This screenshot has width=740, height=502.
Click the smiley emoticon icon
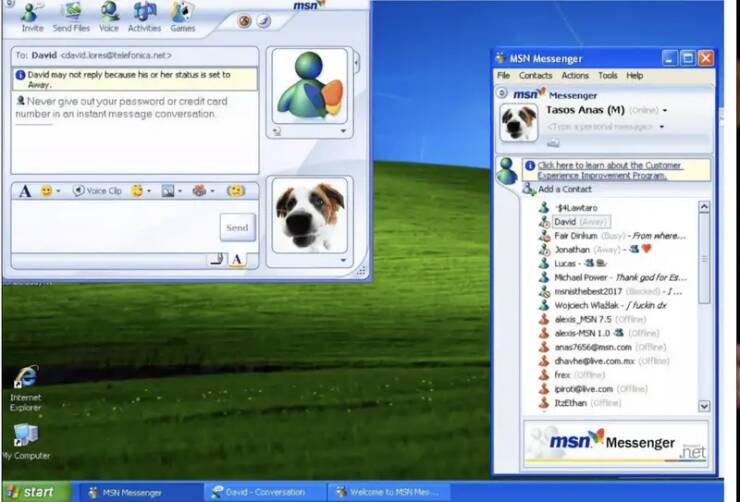pos(46,191)
